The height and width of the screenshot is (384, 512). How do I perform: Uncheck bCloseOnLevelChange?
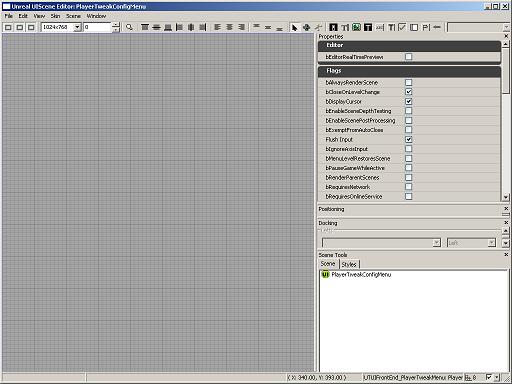pos(408,92)
